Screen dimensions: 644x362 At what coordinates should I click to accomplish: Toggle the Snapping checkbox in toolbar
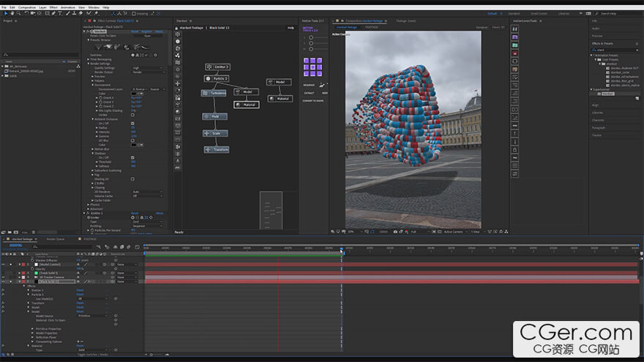coord(134,14)
